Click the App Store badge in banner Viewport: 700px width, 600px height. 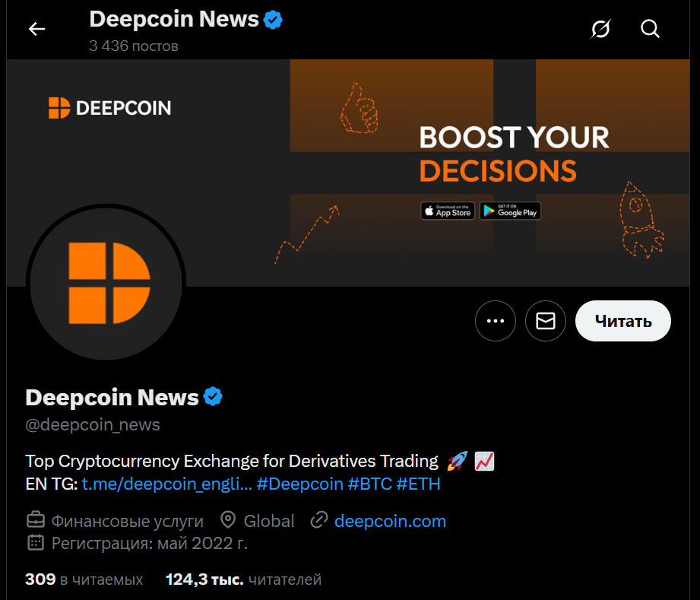tap(448, 211)
